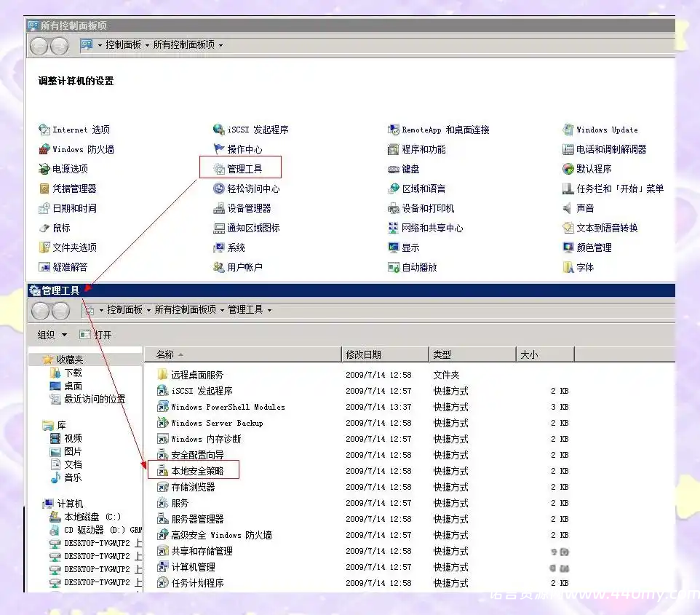Open RemoteApp 和桌面连接 icon
This screenshot has height=615, width=700.
click(394, 130)
